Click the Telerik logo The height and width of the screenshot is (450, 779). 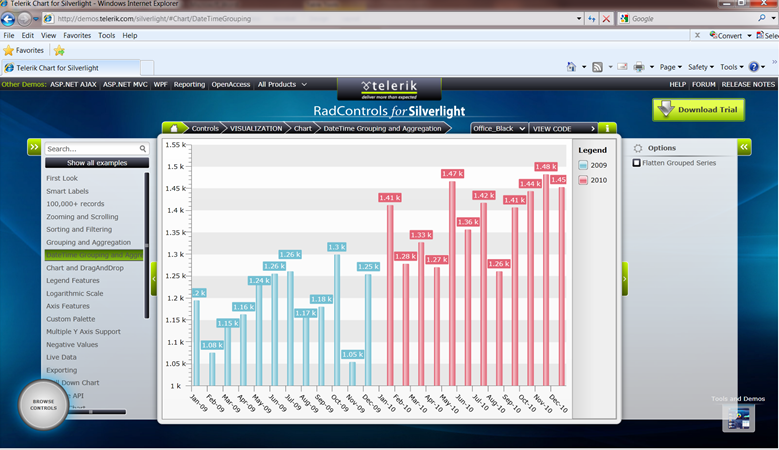coord(390,88)
